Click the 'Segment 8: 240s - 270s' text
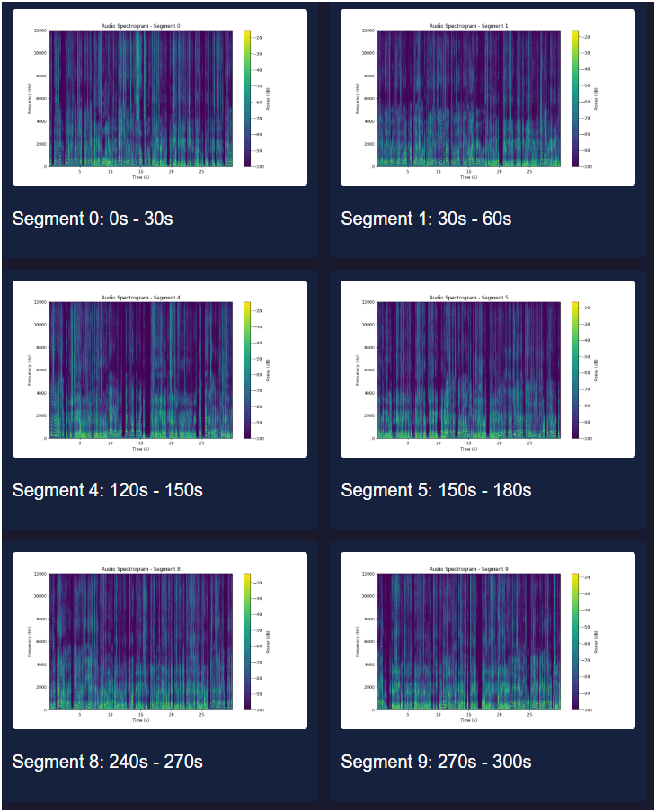 point(107,762)
